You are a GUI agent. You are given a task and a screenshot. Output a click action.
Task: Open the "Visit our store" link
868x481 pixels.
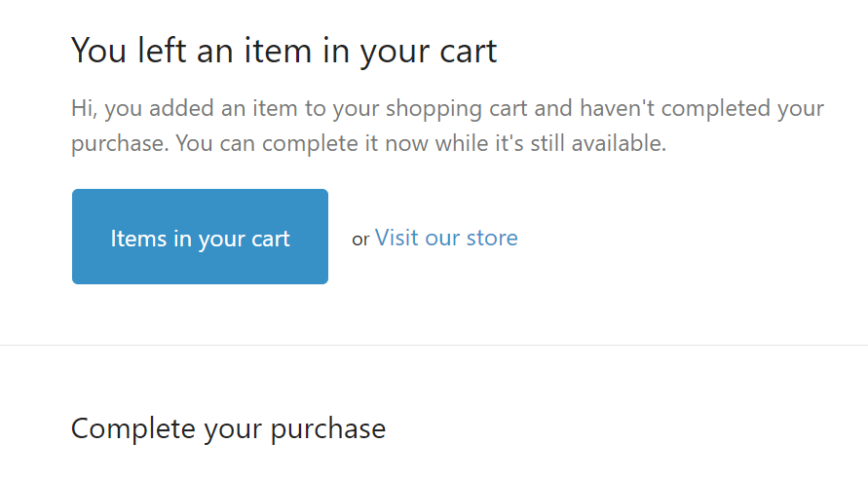[446, 238]
